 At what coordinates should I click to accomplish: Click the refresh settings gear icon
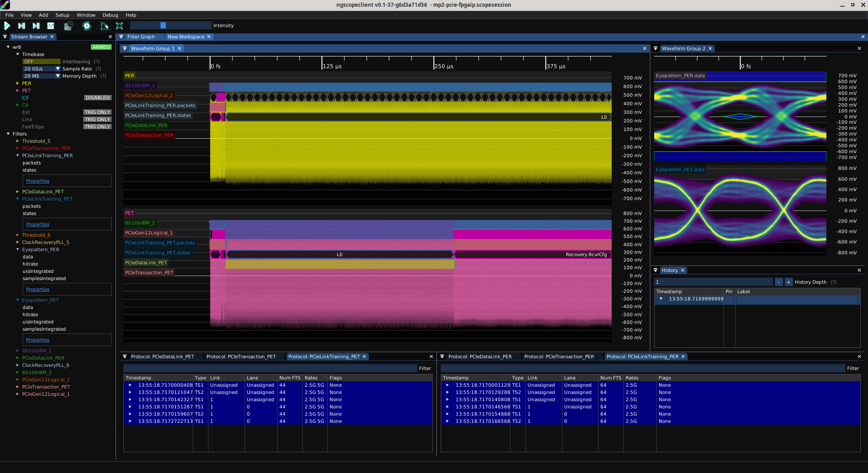click(x=87, y=26)
